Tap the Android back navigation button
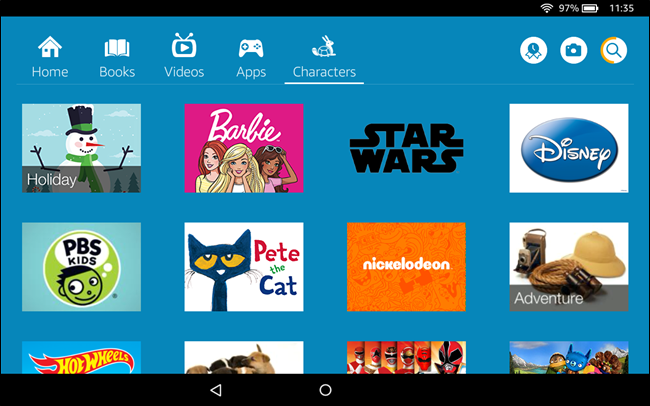Screen dimensions: 650x406 (216, 390)
